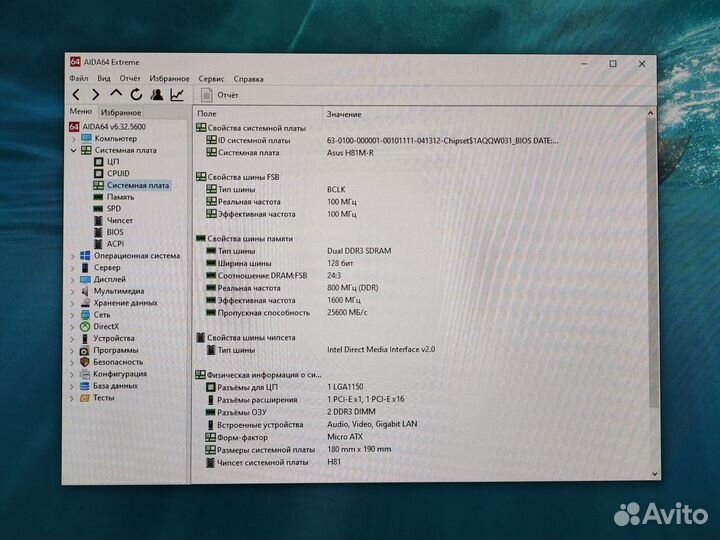The image size is (720, 540).
Task: Select the Пропускная способность row
Action: tap(287, 313)
